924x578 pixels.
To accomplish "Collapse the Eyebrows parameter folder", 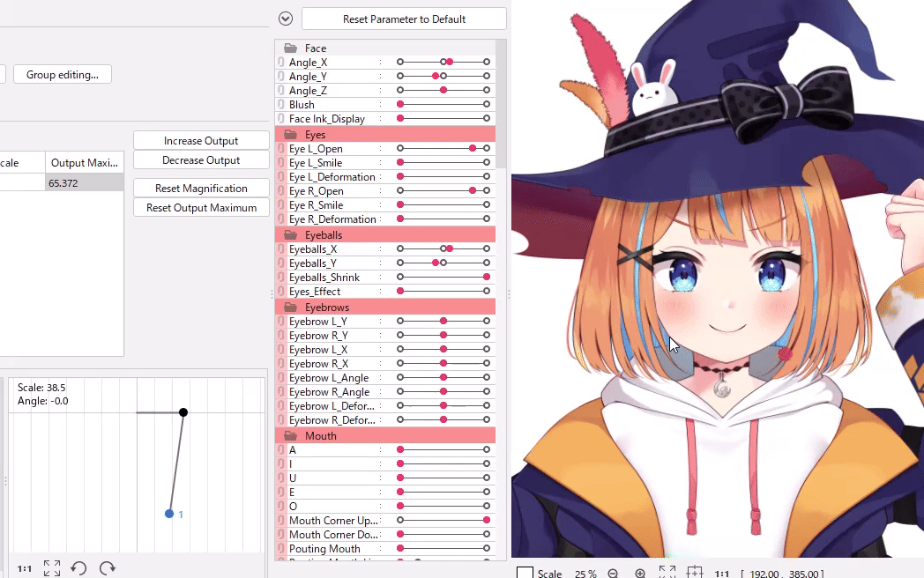I will pyautogui.click(x=291, y=308).
